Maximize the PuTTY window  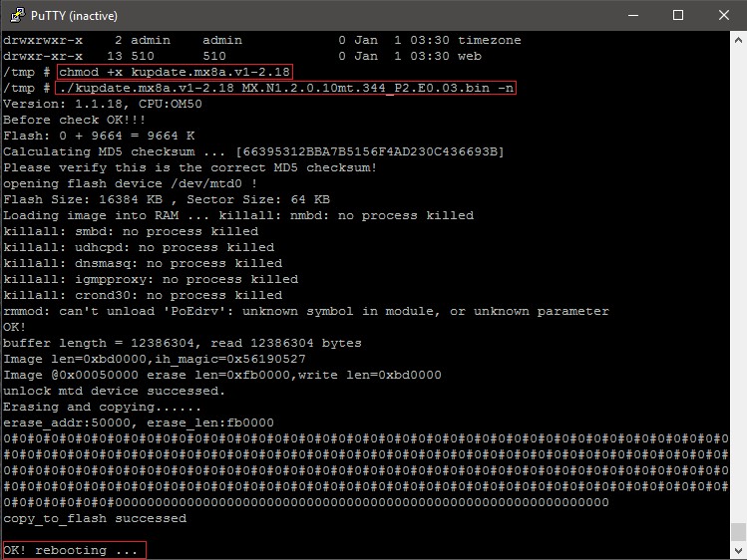pos(678,15)
